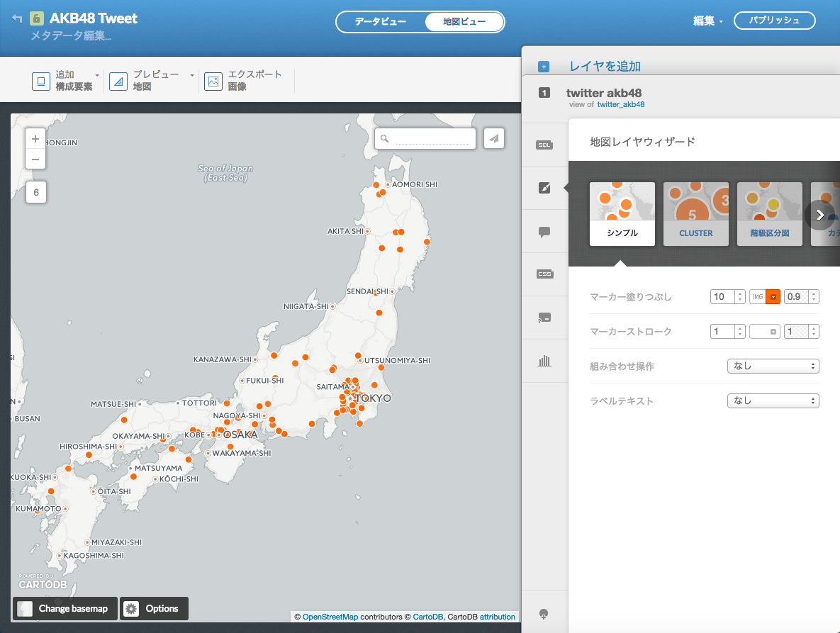The image size is (840, 633).
Task: Open the CSS editor icon
Action: tap(544, 274)
